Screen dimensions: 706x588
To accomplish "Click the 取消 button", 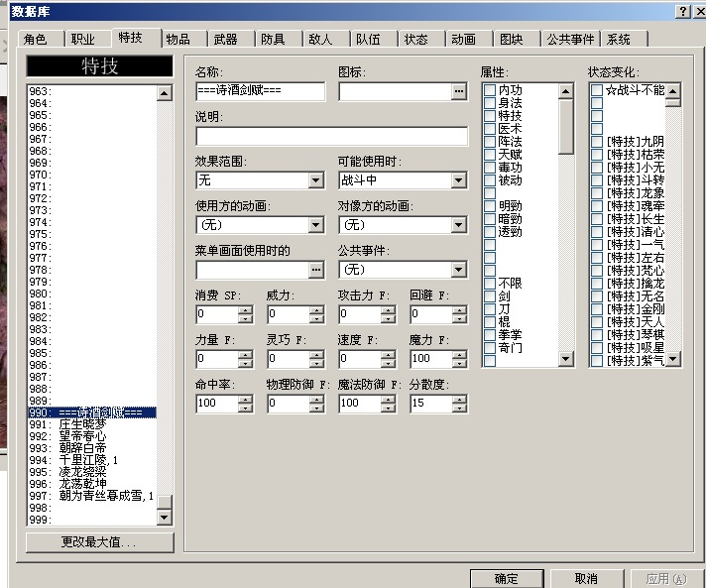I will point(586,578).
